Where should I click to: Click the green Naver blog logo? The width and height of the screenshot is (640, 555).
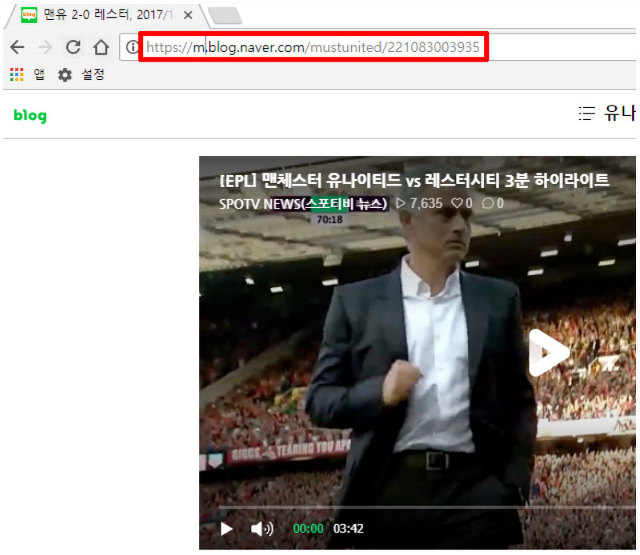[30, 115]
